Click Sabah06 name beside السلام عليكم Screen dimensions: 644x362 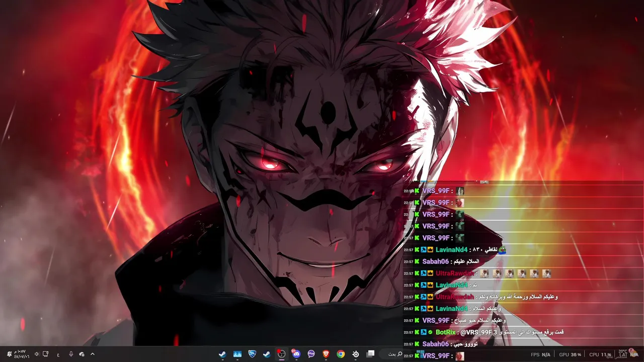435,261
